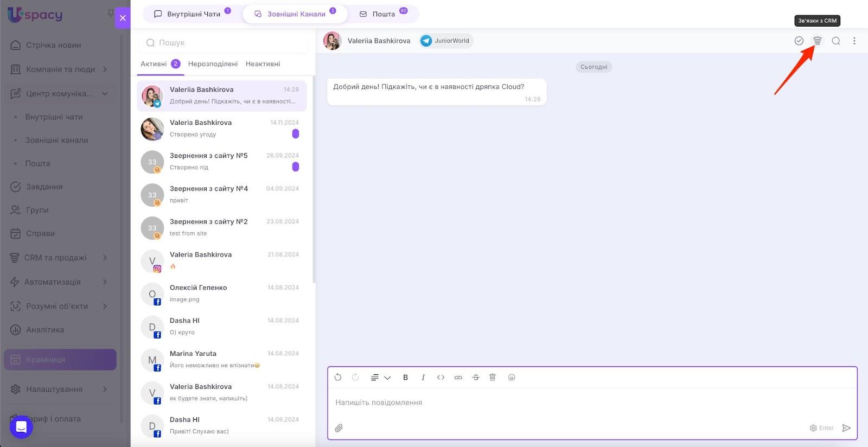Search within the chat using magnifier icon
The height and width of the screenshot is (447, 868).
click(836, 41)
